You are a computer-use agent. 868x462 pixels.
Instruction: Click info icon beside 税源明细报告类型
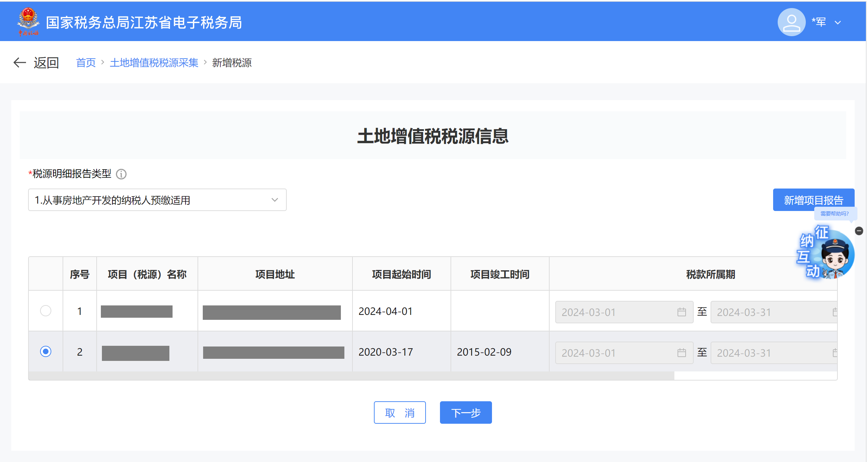pyautogui.click(x=121, y=174)
